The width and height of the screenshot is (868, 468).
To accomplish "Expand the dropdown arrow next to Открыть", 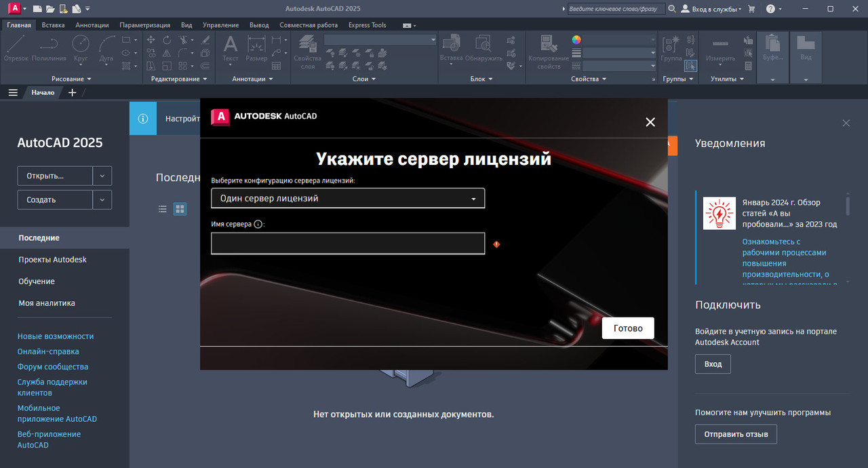I will click(x=102, y=176).
